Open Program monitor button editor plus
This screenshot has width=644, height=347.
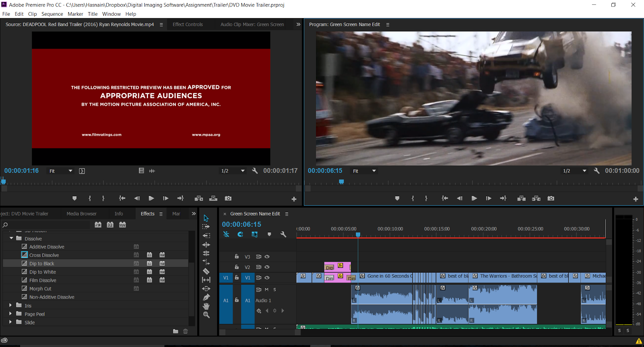tap(636, 199)
